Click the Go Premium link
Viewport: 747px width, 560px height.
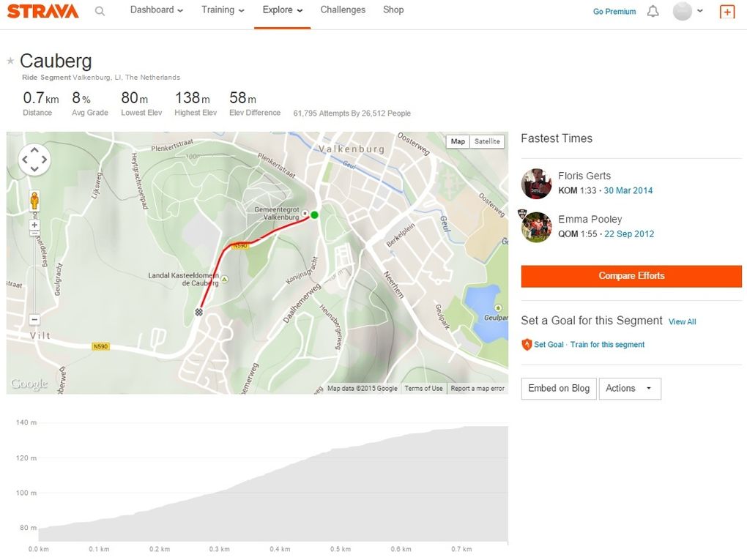pos(614,12)
